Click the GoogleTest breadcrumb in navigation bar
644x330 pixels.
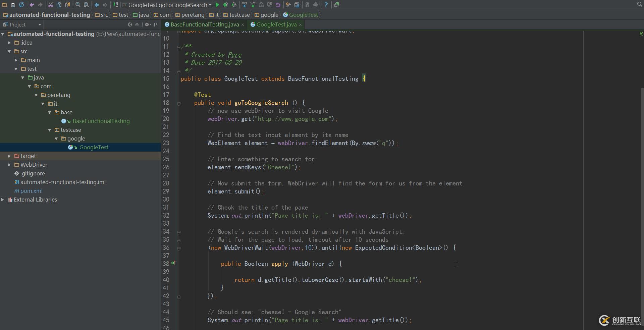(x=301, y=15)
